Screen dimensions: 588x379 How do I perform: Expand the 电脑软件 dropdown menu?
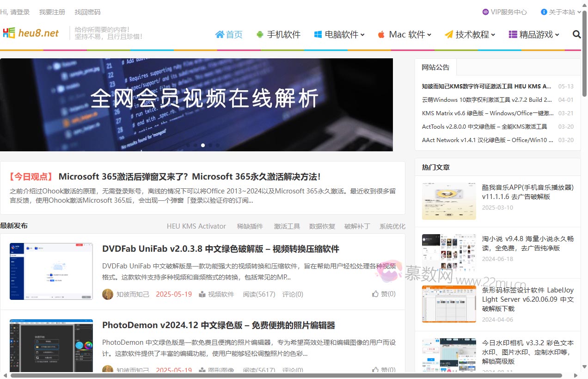pos(363,34)
